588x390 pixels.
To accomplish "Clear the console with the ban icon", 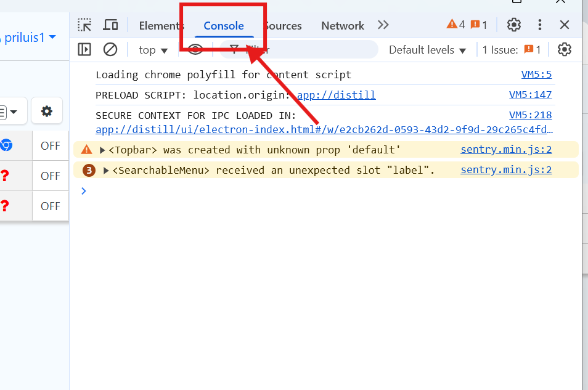I will click(110, 50).
